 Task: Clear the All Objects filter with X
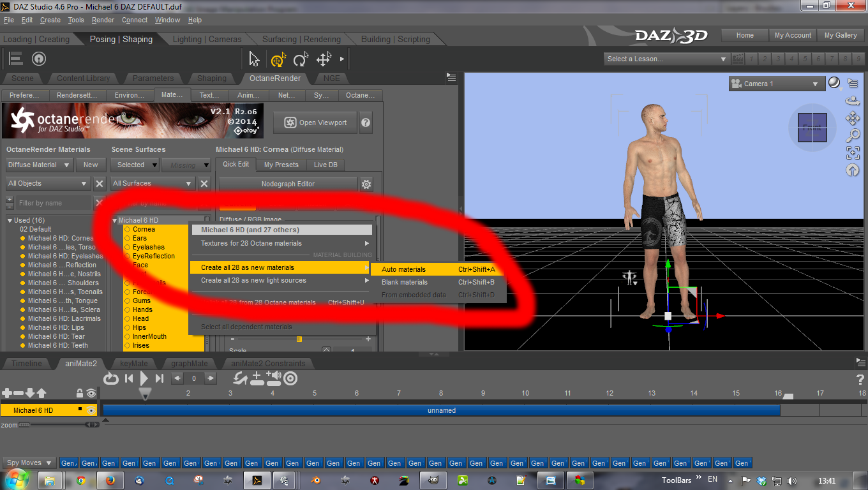click(100, 184)
